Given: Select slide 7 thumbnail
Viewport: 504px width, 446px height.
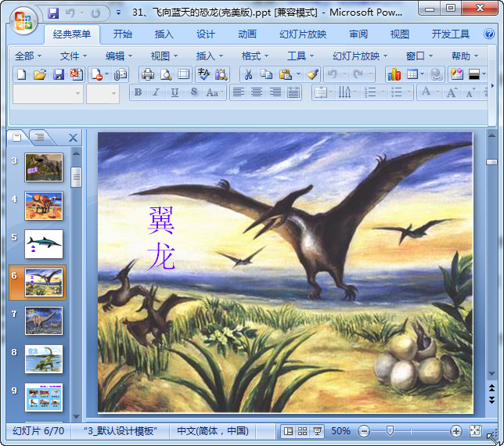Looking at the screenshot, I should point(44,321).
